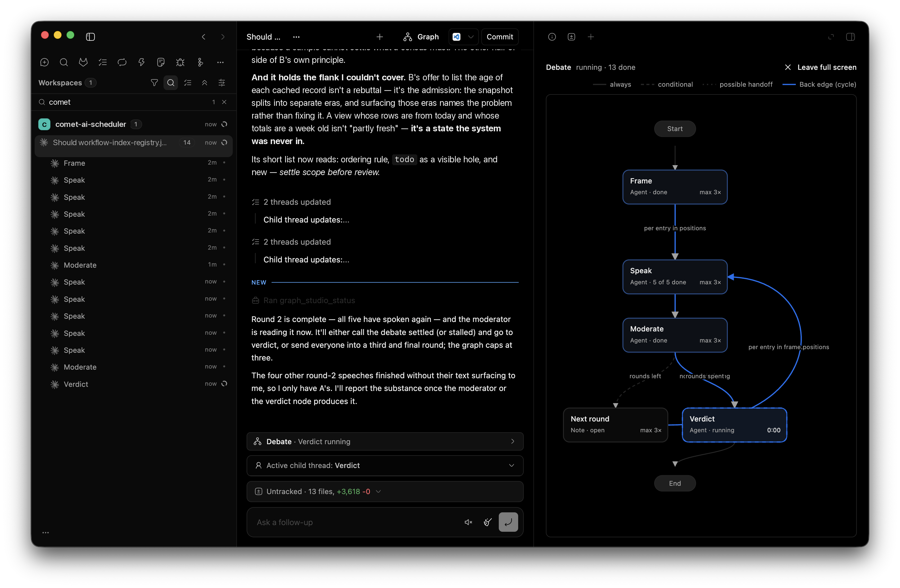Select the Verdict running node in the graph
Image resolution: width=900 pixels, height=588 pixels.
(734, 425)
